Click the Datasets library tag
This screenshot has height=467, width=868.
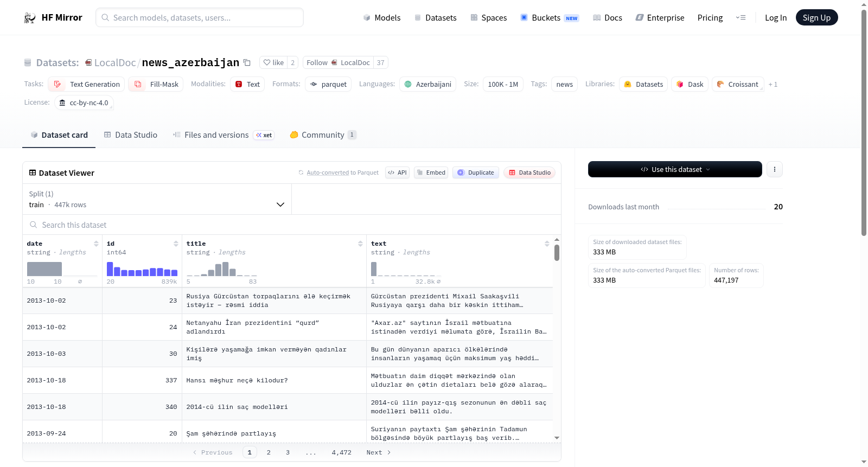(x=643, y=84)
